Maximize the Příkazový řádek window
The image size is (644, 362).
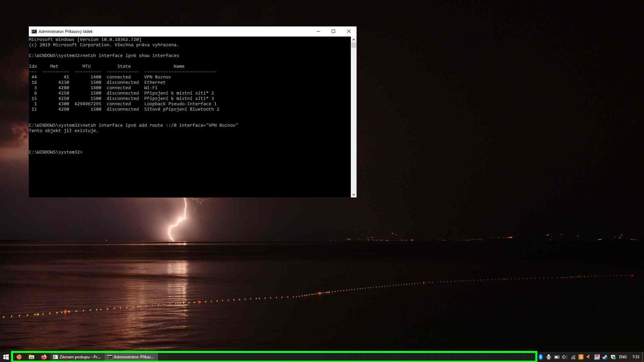click(x=333, y=31)
